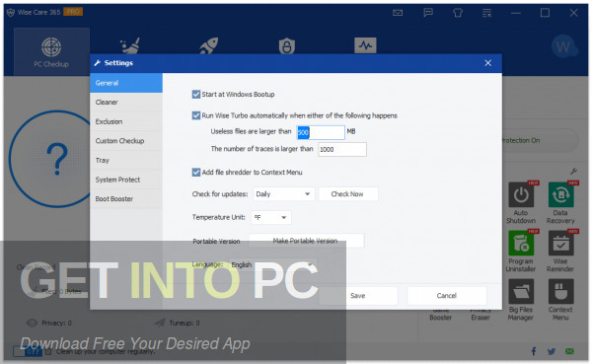
Task: Click the useless files size MB field
Action: [321, 132]
